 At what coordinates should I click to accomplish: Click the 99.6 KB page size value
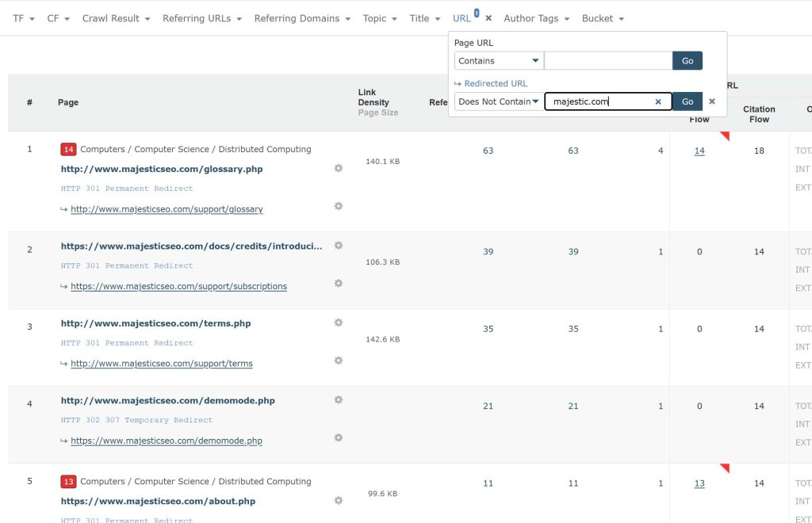click(383, 494)
